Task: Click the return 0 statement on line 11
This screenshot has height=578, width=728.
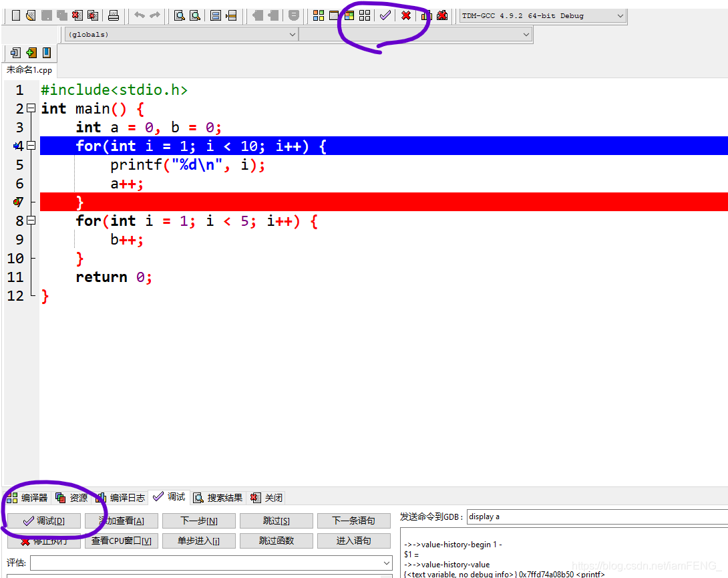Action: coord(114,277)
